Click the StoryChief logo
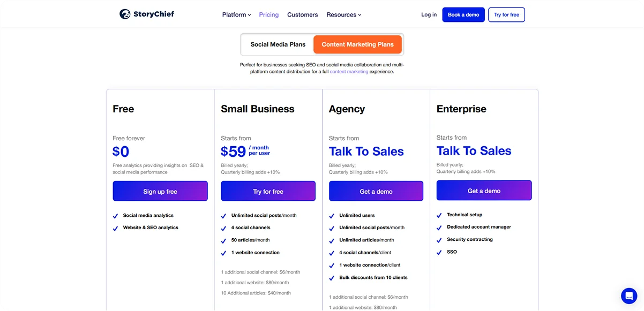The image size is (644, 311). 146,14
